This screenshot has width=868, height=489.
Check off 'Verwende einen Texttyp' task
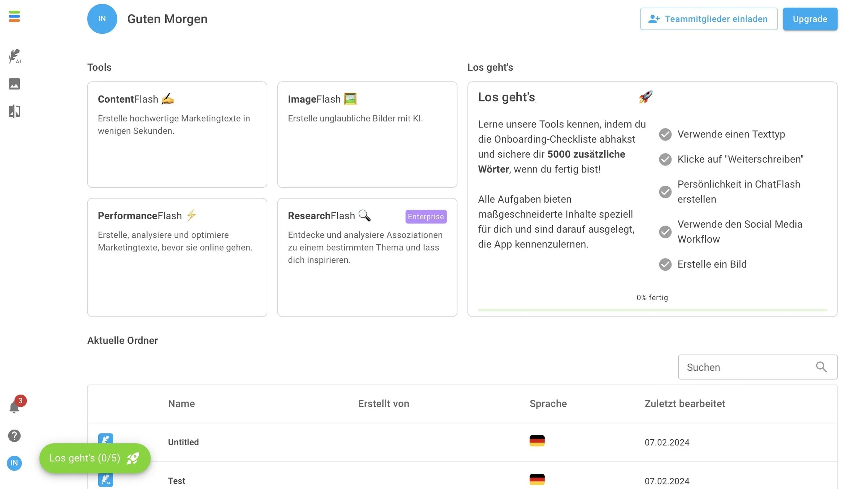[665, 134]
